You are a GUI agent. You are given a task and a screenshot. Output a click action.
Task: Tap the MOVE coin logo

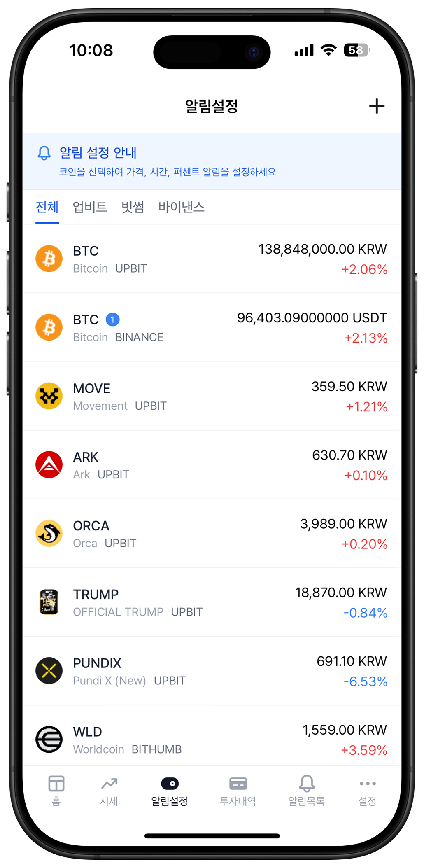[49, 396]
